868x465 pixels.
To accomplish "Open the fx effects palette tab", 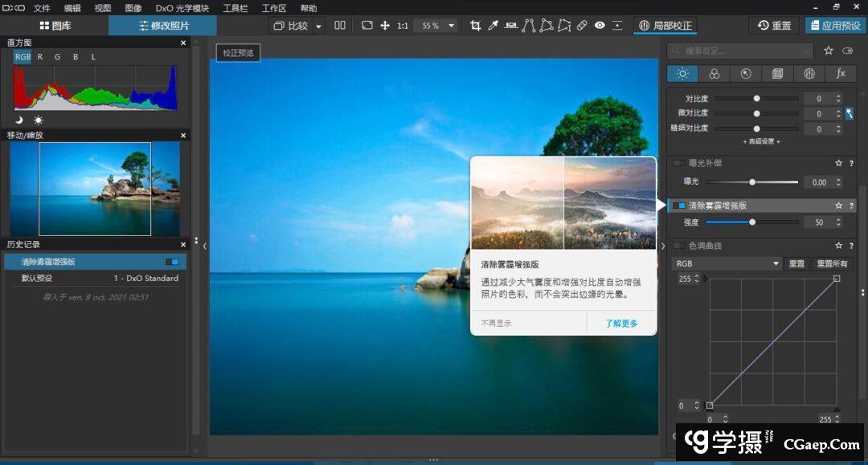I will tap(841, 74).
